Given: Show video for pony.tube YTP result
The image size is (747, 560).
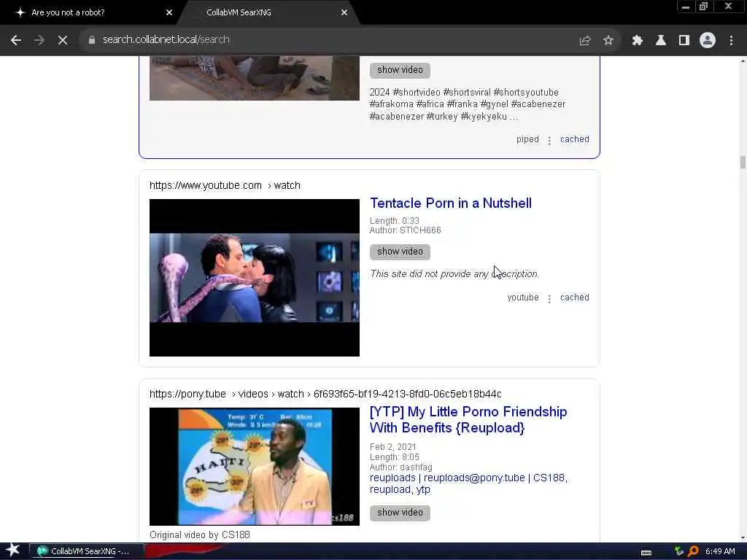Looking at the screenshot, I should click(400, 513).
